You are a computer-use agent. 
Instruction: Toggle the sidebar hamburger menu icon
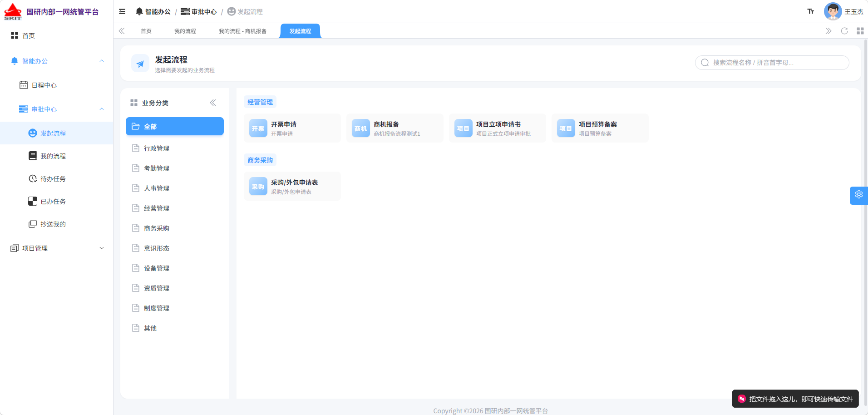pos(122,11)
